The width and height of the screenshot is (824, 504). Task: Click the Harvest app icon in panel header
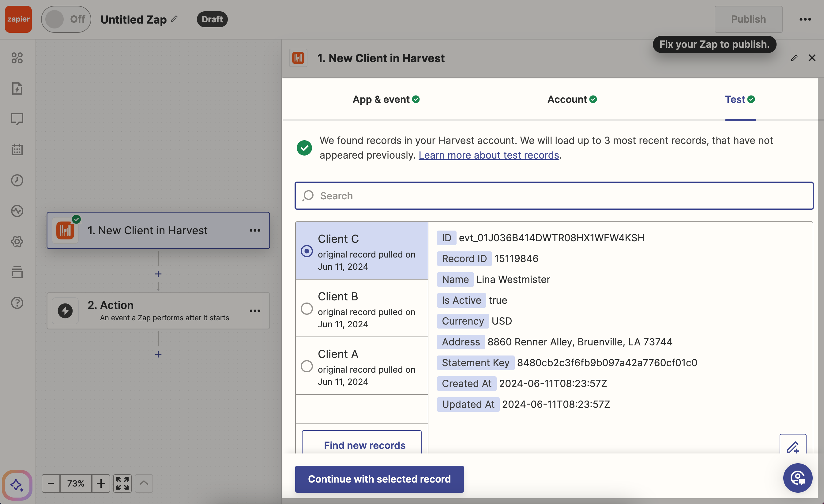pyautogui.click(x=298, y=58)
